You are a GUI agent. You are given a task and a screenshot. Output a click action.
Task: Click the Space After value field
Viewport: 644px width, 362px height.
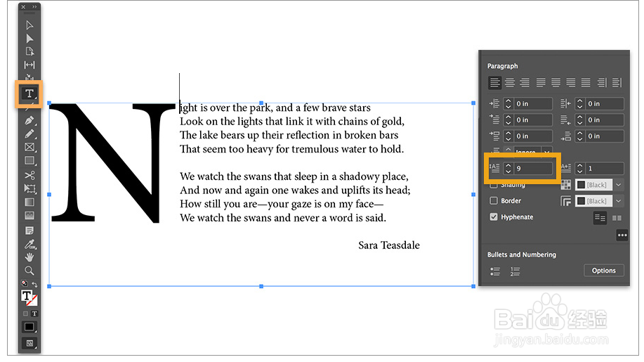605,136
